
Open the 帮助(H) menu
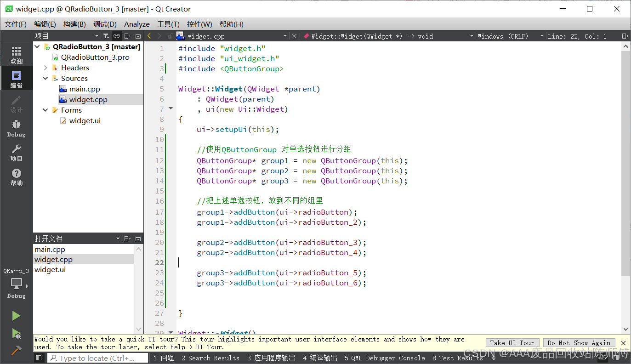232,24
